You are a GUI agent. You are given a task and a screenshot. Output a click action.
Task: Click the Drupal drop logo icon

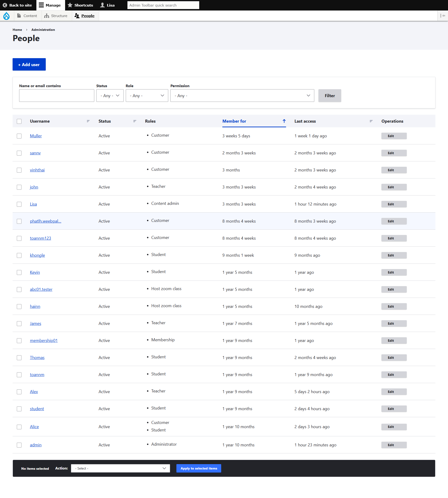tap(6, 16)
